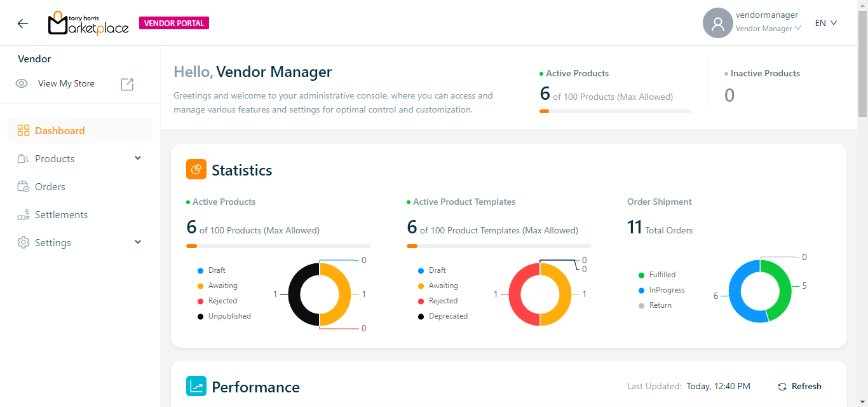
Task: Select Dashboard in the sidebar
Action: (60, 131)
